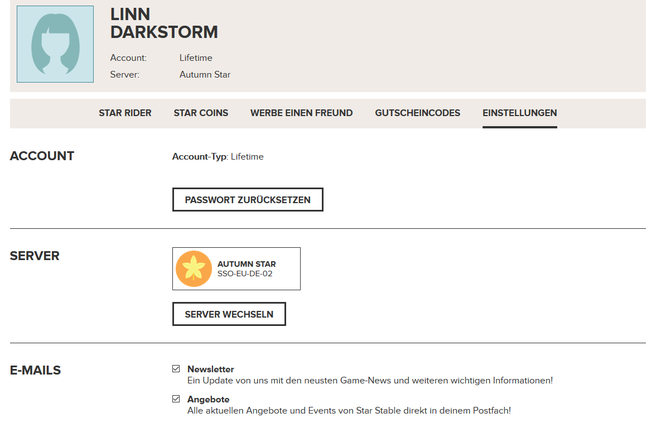666x432 pixels.
Task: Click the Account-Typ Lifetime text
Action: pos(218,157)
